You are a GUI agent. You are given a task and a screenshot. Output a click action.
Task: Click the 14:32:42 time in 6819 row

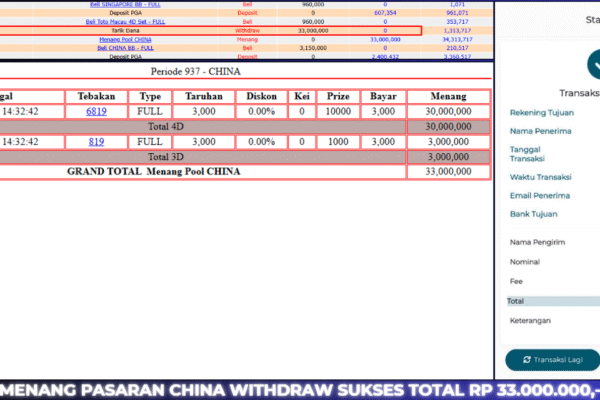click(x=20, y=111)
